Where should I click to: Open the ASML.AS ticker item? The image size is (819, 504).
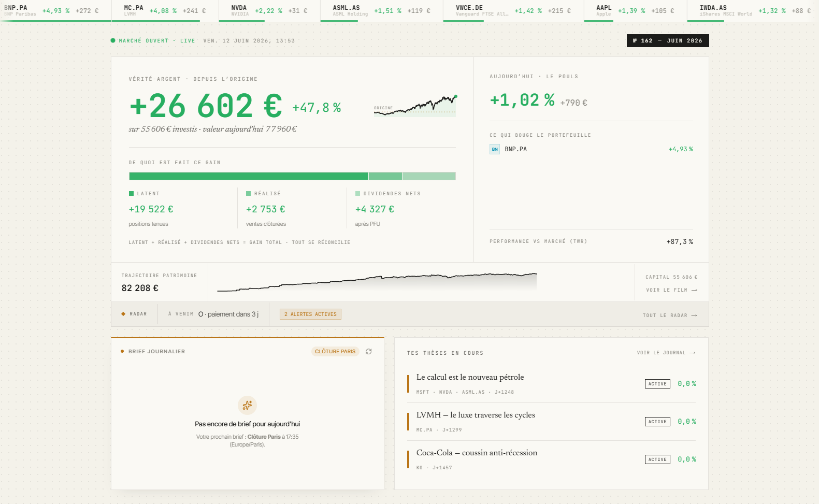(x=381, y=10)
